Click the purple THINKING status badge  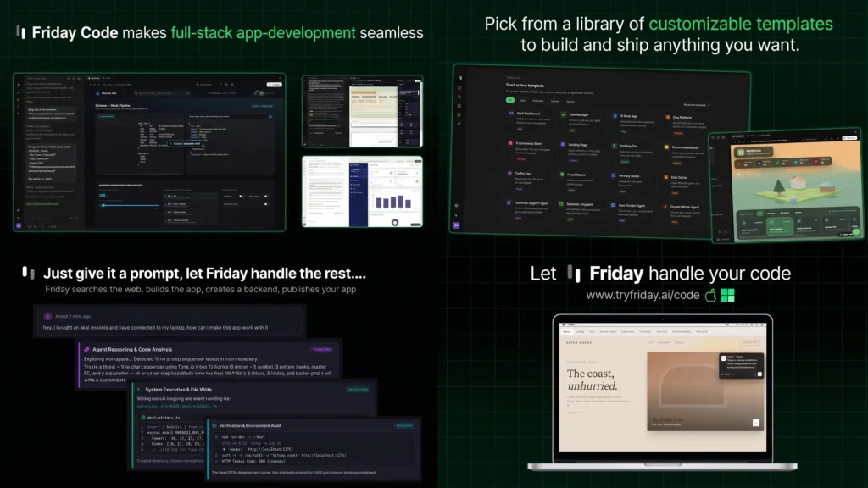[321, 350]
